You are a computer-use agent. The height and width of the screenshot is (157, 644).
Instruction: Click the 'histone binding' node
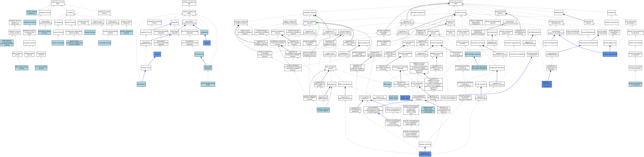[x=90, y=32]
